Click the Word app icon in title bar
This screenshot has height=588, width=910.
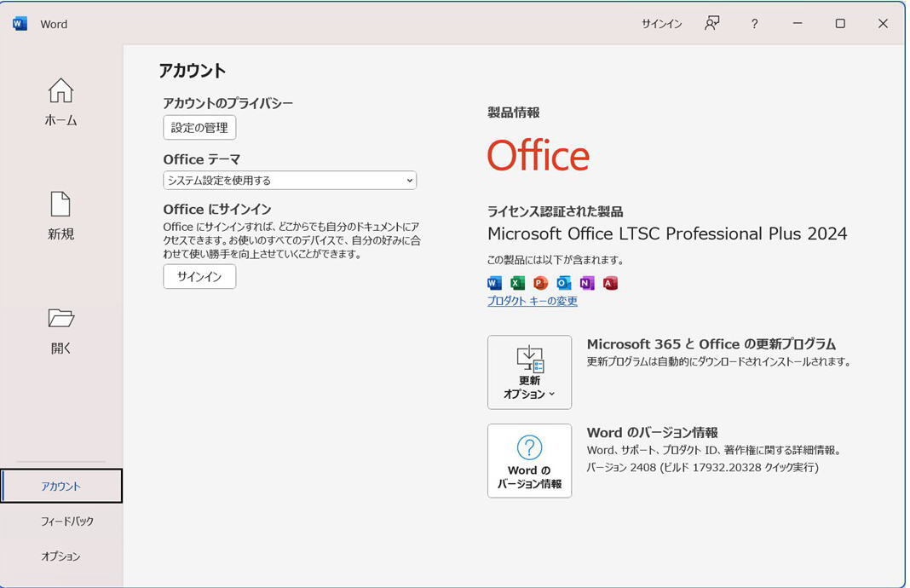(x=20, y=24)
